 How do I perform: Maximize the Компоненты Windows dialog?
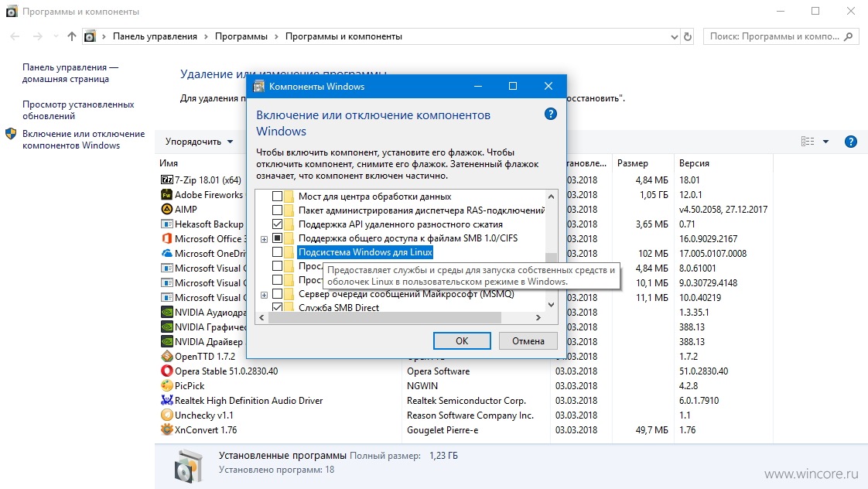[513, 86]
